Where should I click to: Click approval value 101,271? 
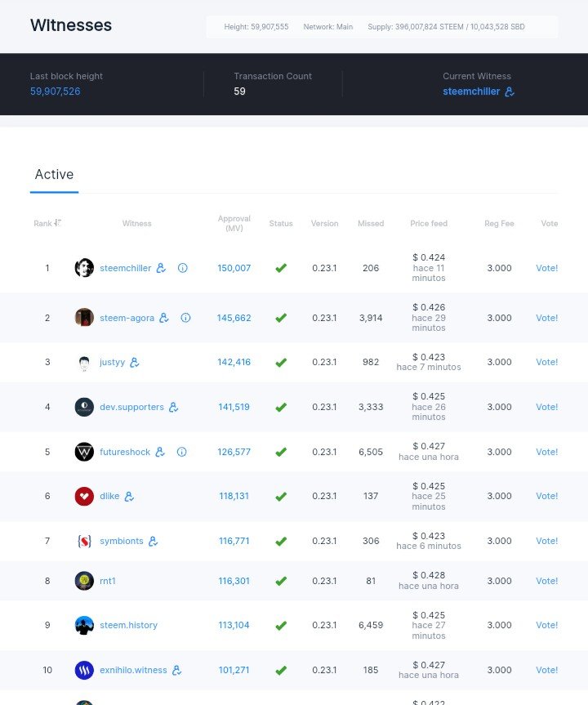(x=234, y=670)
